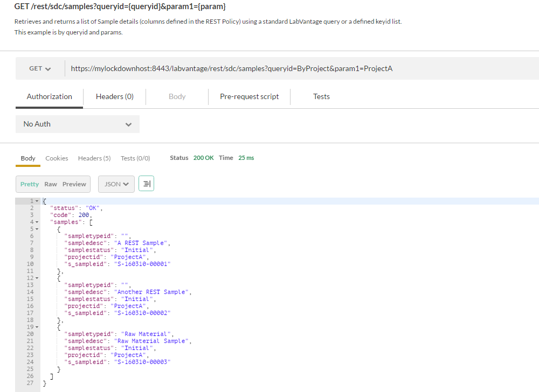This screenshot has width=539, height=392.
Task: Select the request Body tab
Action: (177, 97)
